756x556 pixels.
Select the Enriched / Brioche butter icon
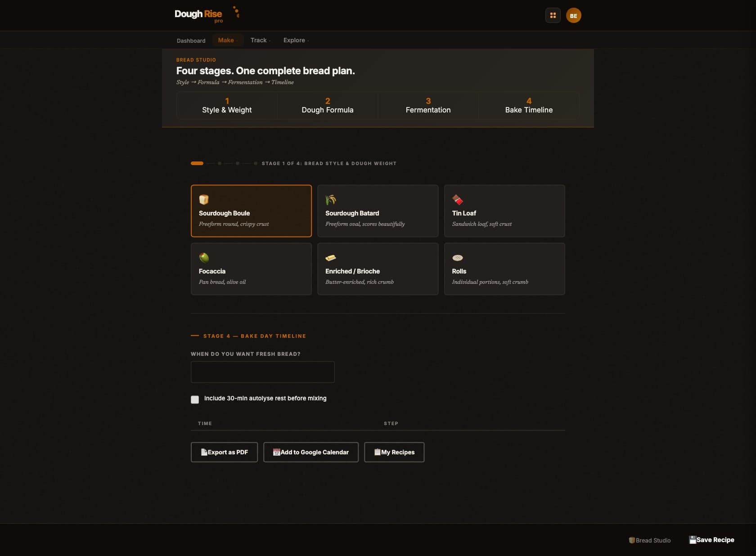coord(331,258)
